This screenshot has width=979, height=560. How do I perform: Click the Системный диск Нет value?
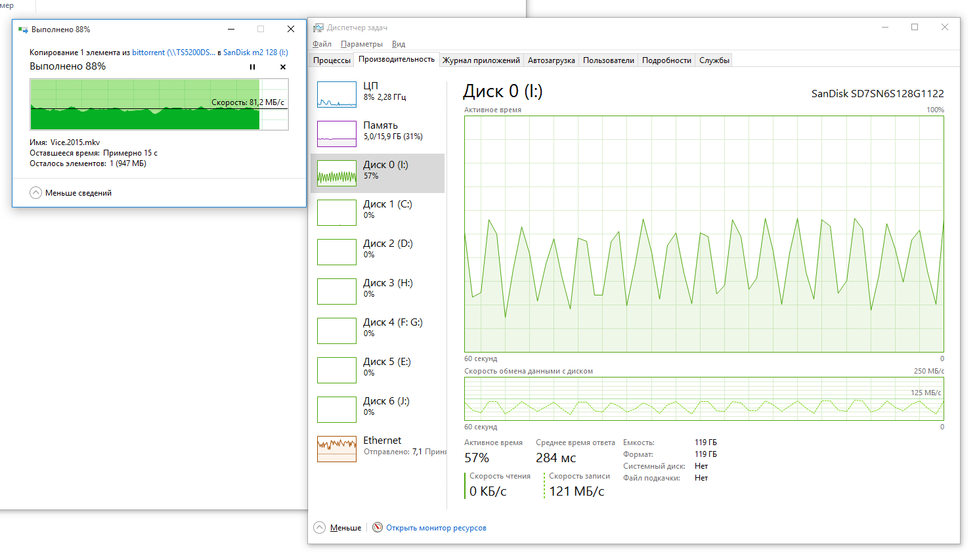(701, 466)
